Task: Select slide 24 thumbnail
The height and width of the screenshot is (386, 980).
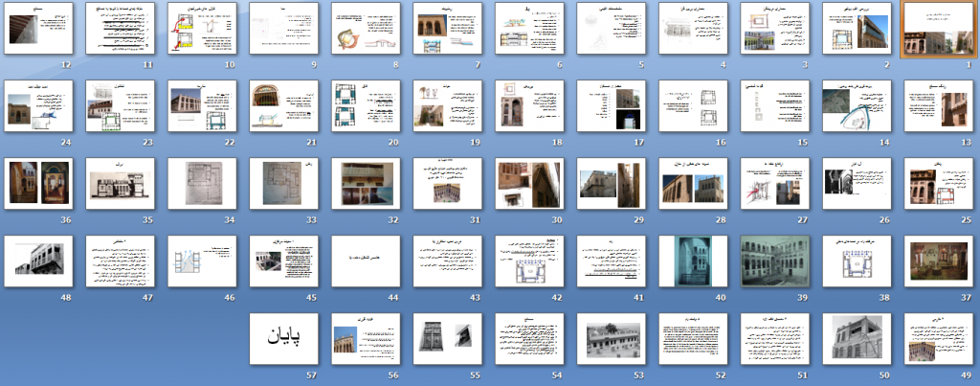Action: point(38,105)
